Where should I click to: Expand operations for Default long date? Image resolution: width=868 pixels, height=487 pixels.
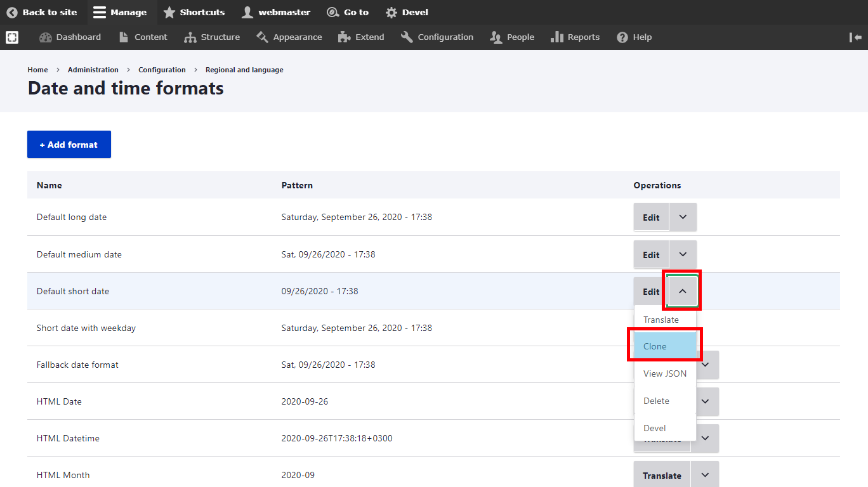coord(683,217)
